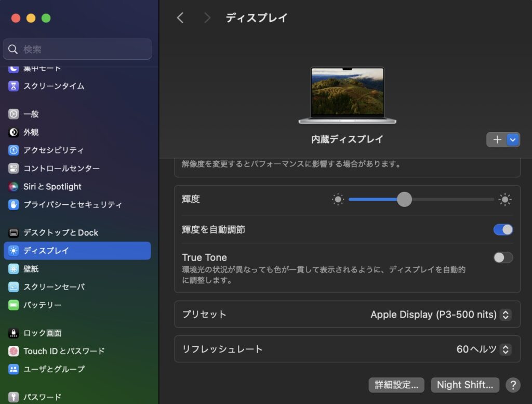Open the Night Shift... settings
This screenshot has height=404, width=532.
tap(464, 385)
